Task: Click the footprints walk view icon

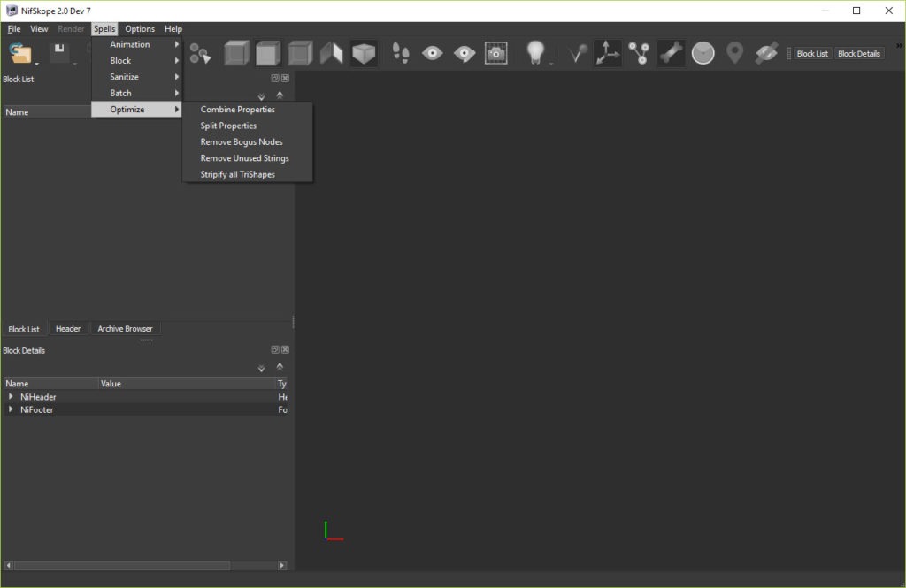Action: coord(401,53)
